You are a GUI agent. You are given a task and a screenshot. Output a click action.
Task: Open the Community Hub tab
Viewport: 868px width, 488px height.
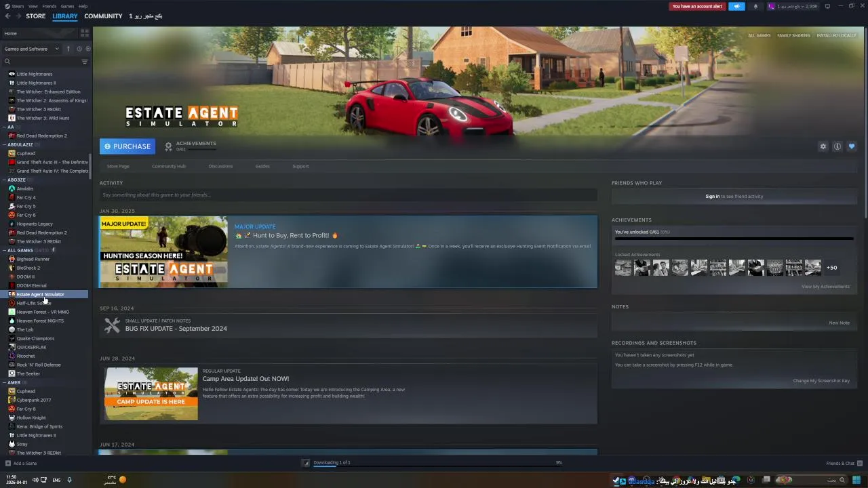(169, 166)
